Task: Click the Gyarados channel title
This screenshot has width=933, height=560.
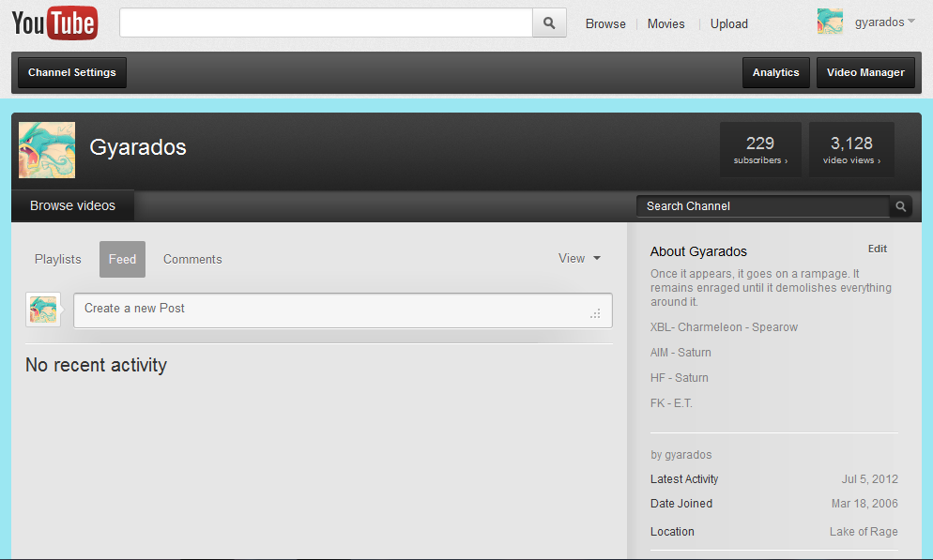Action: click(x=138, y=147)
